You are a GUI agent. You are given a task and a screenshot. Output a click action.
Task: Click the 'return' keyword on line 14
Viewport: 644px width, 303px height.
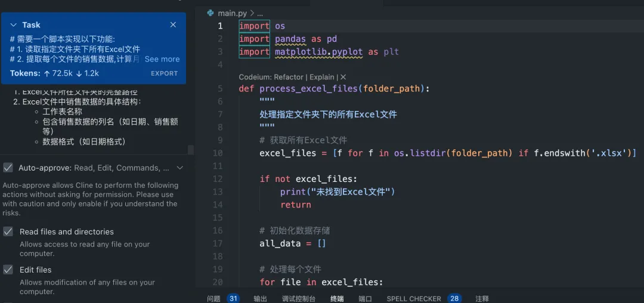pyautogui.click(x=296, y=205)
